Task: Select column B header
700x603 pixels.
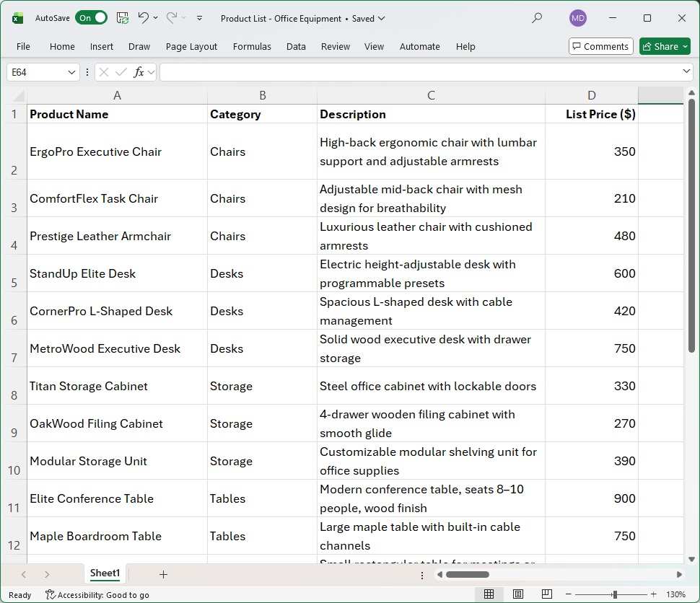Action: point(263,95)
